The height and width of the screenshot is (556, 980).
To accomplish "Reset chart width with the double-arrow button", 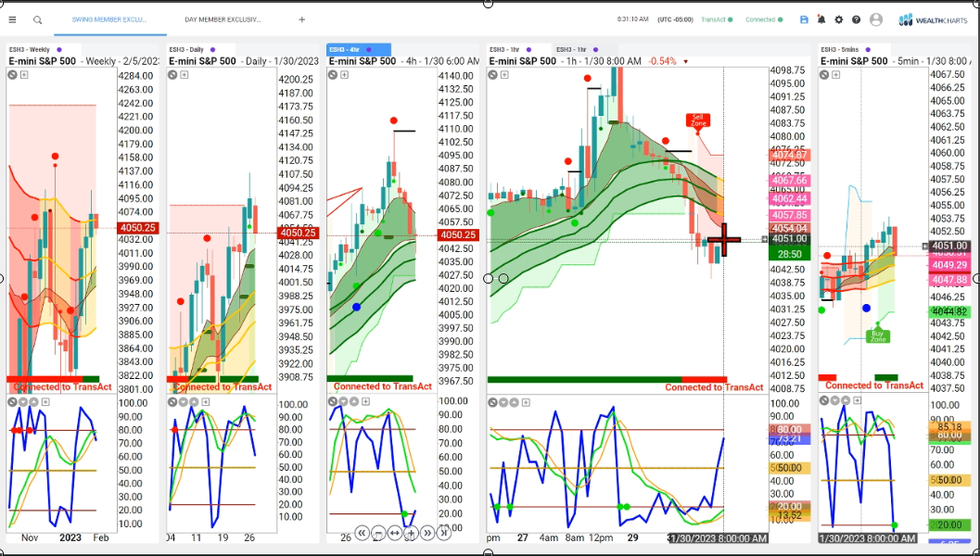I will (x=394, y=533).
